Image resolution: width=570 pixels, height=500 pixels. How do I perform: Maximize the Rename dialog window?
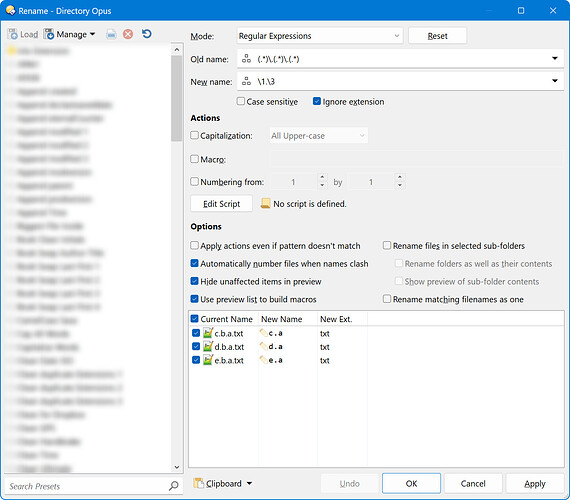coord(521,10)
